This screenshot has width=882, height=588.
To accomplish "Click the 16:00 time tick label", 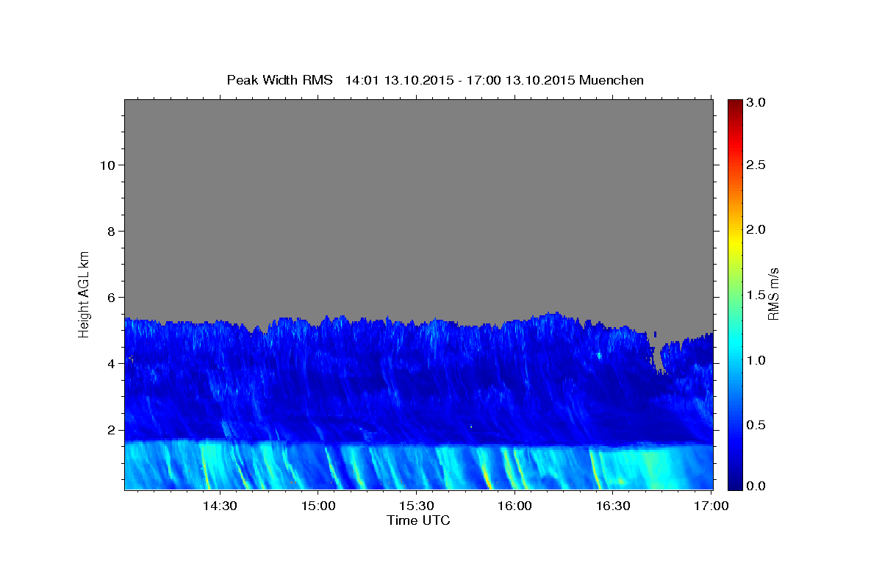I will tap(515, 506).
